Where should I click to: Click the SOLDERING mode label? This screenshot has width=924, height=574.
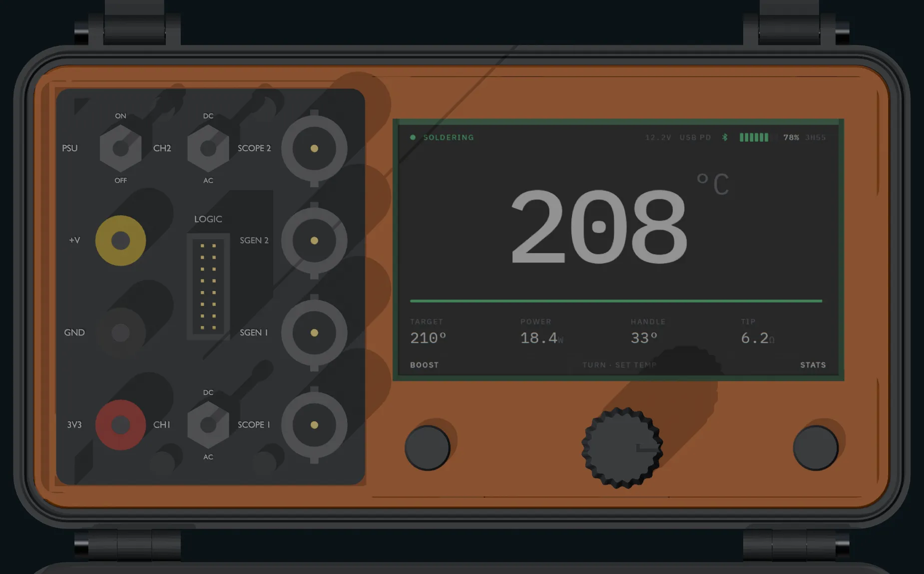click(x=449, y=137)
